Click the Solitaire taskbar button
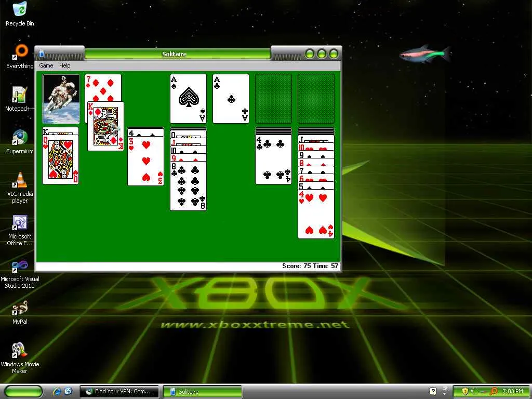The height and width of the screenshot is (399, 532). (203, 392)
